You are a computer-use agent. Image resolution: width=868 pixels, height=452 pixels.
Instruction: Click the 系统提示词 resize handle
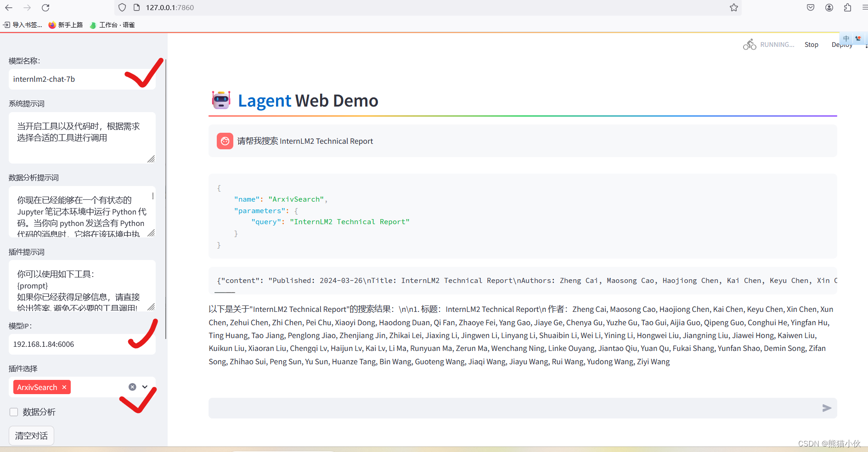[151, 159]
